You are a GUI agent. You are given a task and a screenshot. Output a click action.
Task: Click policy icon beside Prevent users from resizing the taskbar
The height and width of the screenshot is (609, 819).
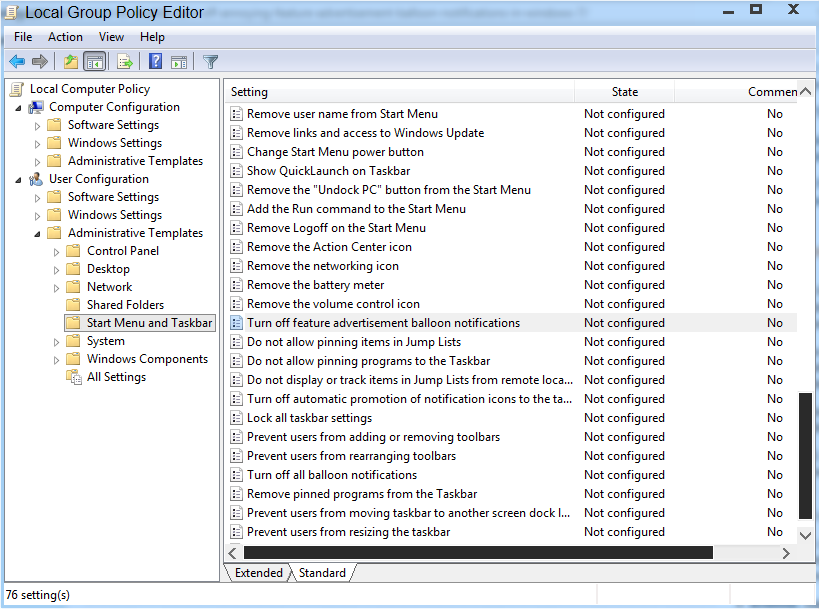pyautogui.click(x=237, y=532)
